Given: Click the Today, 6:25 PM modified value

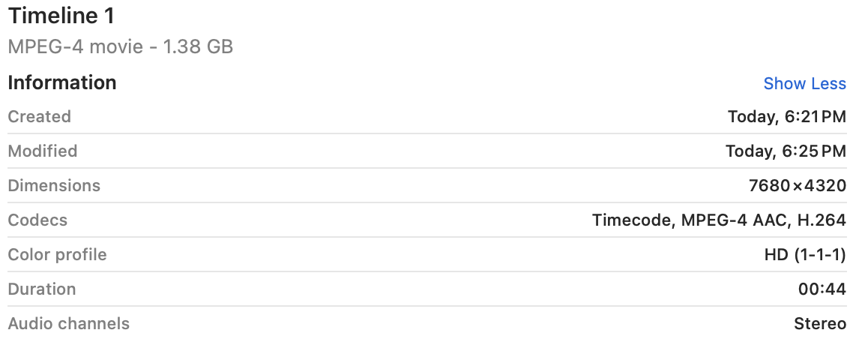Looking at the screenshot, I should tap(786, 151).
